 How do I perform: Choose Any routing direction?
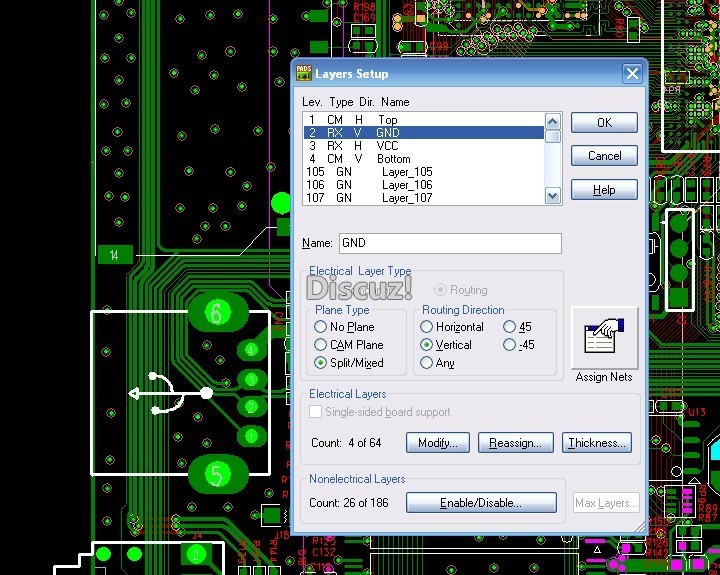coord(426,362)
